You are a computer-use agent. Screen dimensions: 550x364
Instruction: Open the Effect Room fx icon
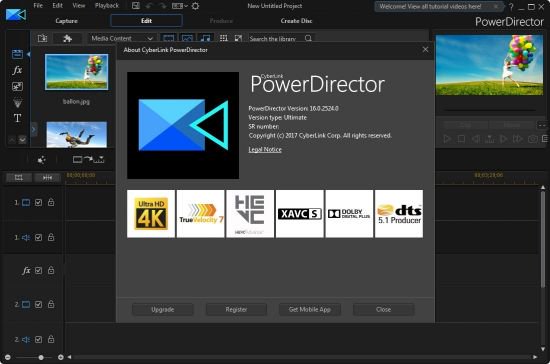[17, 70]
